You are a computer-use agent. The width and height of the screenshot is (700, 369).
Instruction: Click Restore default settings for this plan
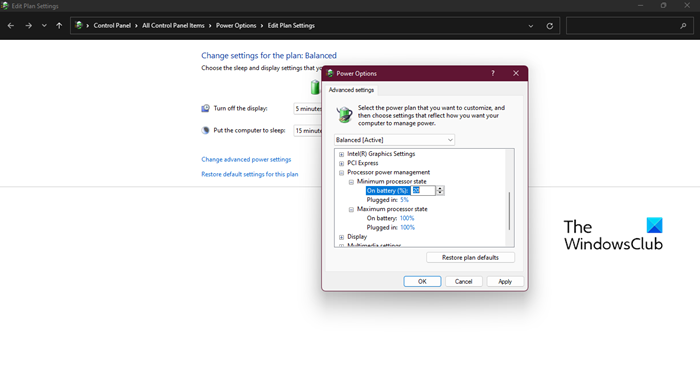[250, 174]
